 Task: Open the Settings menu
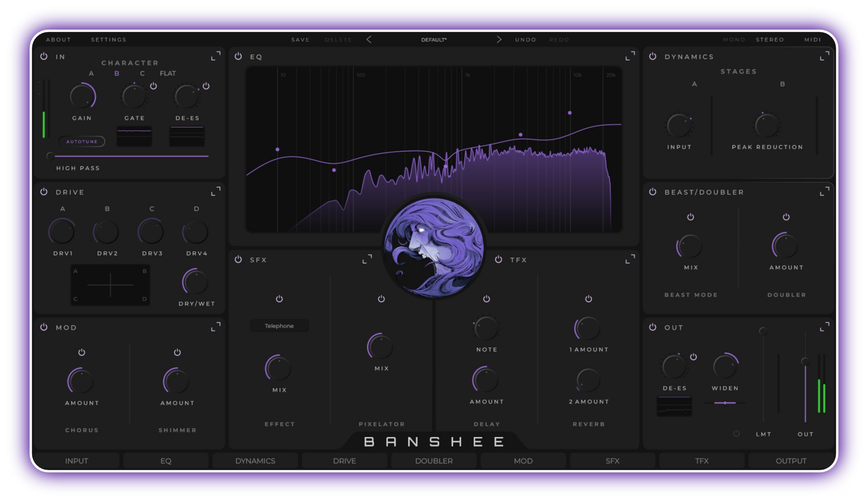click(x=109, y=39)
